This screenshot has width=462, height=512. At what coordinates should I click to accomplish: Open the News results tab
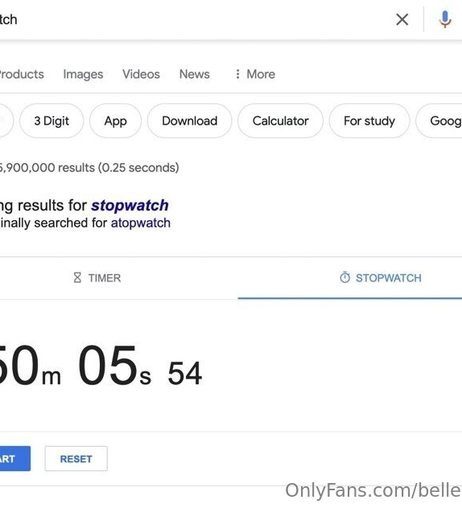[x=194, y=74]
